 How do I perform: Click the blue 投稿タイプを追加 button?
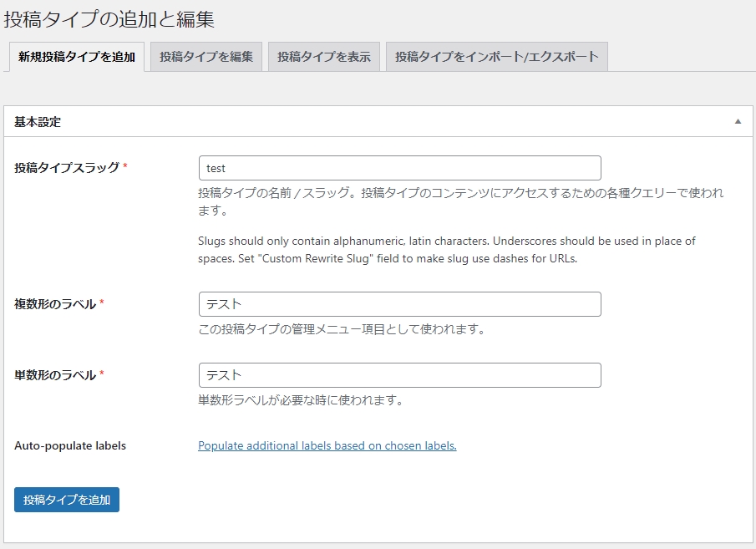tap(66, 500)
